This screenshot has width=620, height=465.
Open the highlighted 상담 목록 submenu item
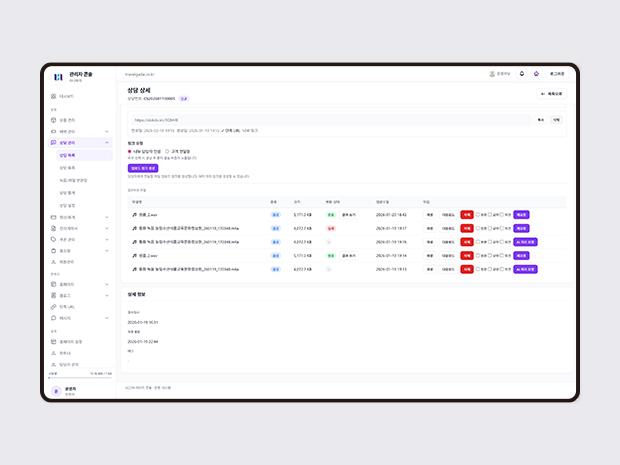click(68, 155)
